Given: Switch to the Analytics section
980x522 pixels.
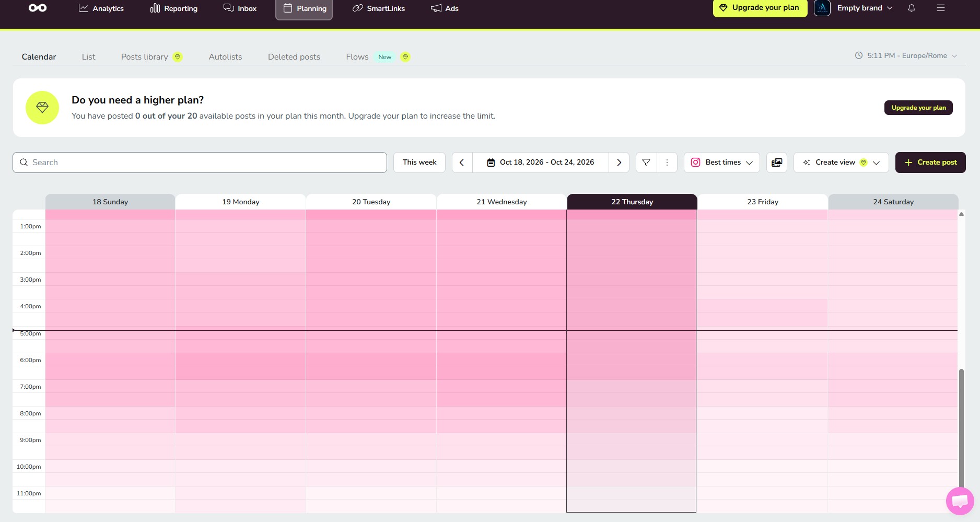Looking at the screenshot, I should pos(101,8).
